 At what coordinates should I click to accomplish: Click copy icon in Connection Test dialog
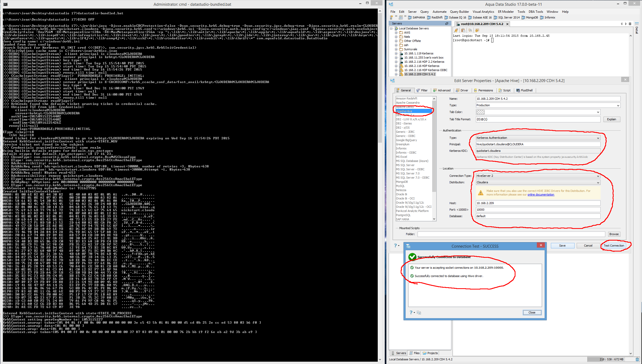coord(419,312)
